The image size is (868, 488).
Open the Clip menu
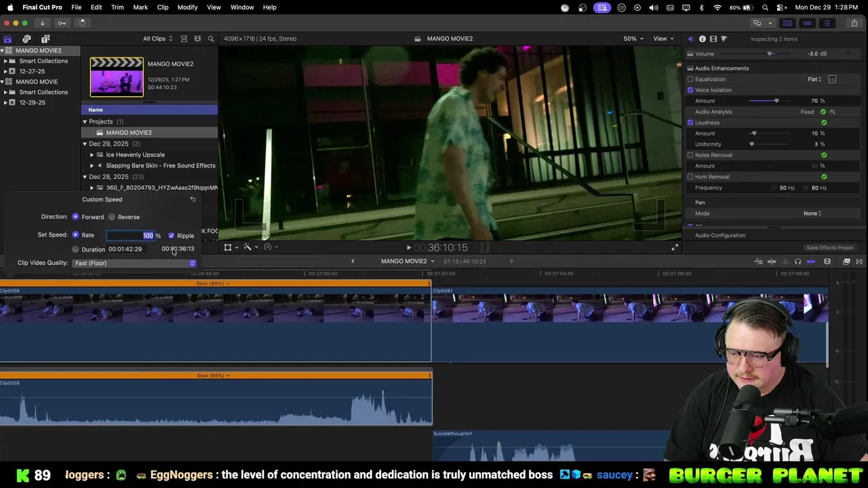(x=163, y=7)
